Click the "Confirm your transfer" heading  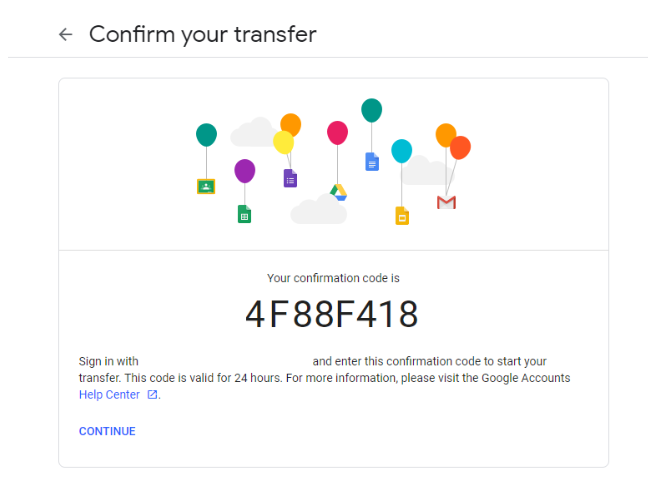pyautogui.click(x=203, y=34)
